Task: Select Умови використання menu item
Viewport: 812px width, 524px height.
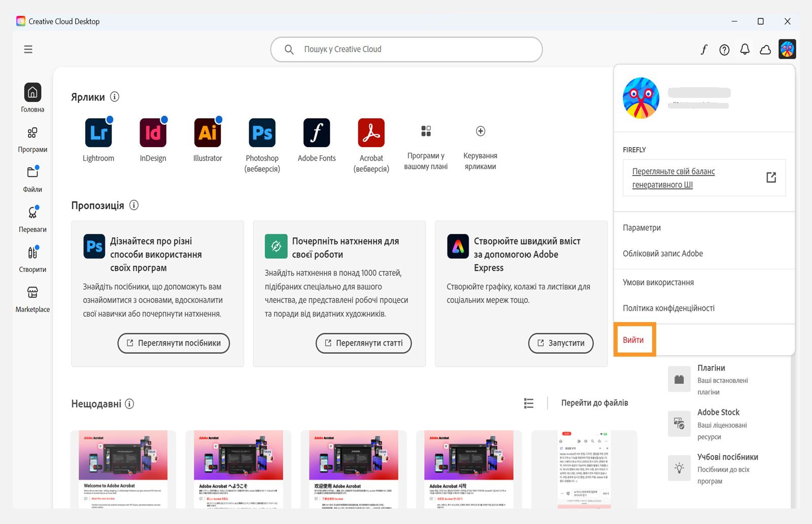Action: (658, 283)
